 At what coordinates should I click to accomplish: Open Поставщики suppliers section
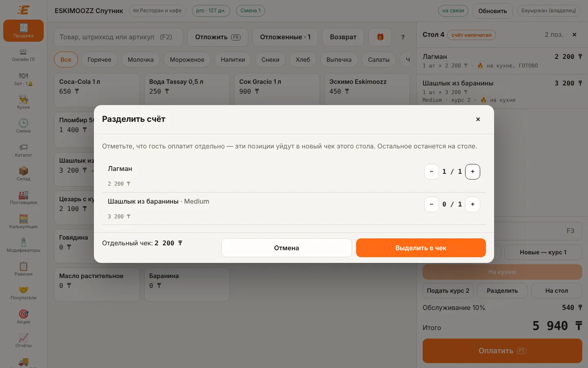coord(23,197)
